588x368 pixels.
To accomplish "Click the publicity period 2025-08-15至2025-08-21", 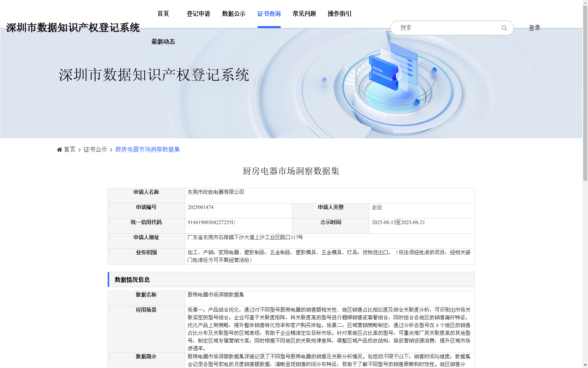I will click(398, 222).
